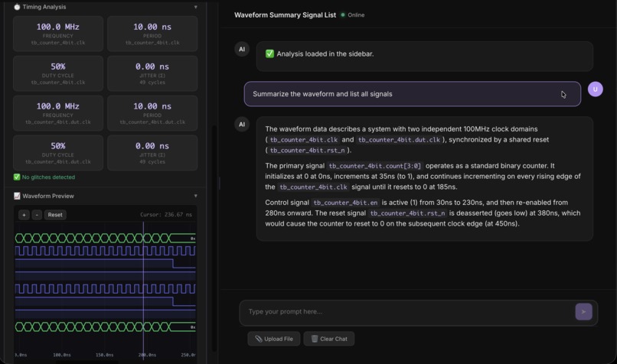Image resolution: width=617 pixels, height=364 pixels.
Task: Select 10.00 ns period card for tb_counter_4bit.clk
Action: (x=152, y=34)
